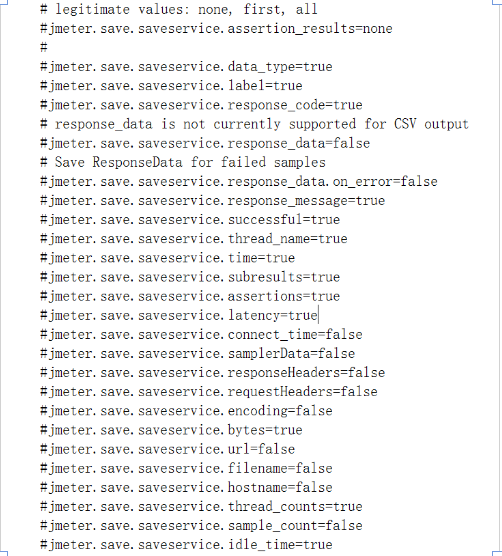Image resolution: width=502 pixels, height=556 pixels.
Task: Click the response_message=true line
Action: click(x=212, y=201)
